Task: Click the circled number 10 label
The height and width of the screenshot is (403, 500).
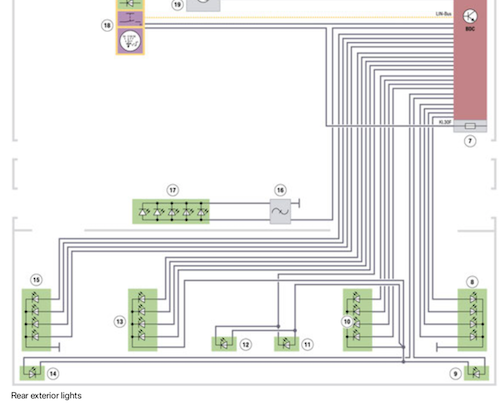Action: (x=347, y=322)
